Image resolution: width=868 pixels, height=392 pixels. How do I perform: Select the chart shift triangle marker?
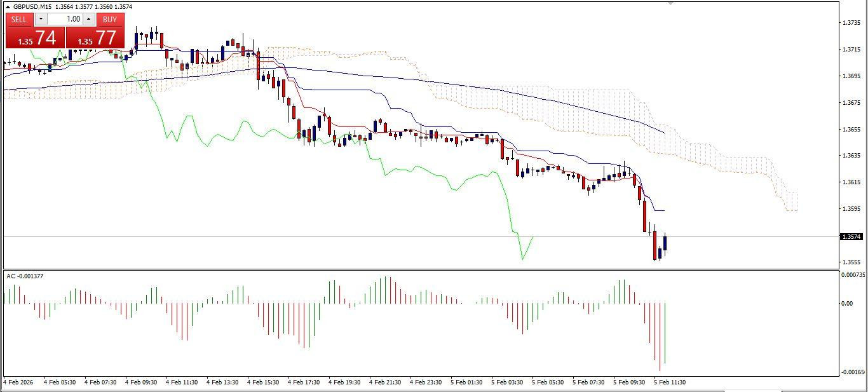tap(670, 3)
